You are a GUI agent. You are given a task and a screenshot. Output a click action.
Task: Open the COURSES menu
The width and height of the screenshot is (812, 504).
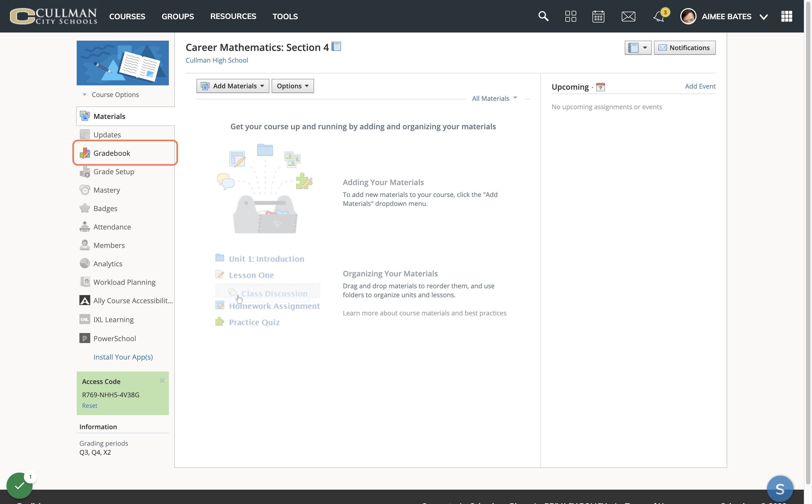click(x=127, y=16)
